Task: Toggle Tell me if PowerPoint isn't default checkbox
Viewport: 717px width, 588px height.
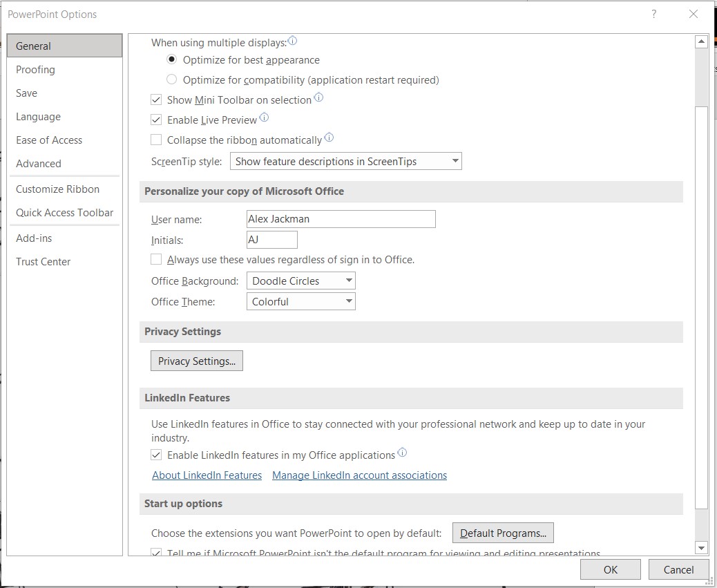Action: click(156, 552)
